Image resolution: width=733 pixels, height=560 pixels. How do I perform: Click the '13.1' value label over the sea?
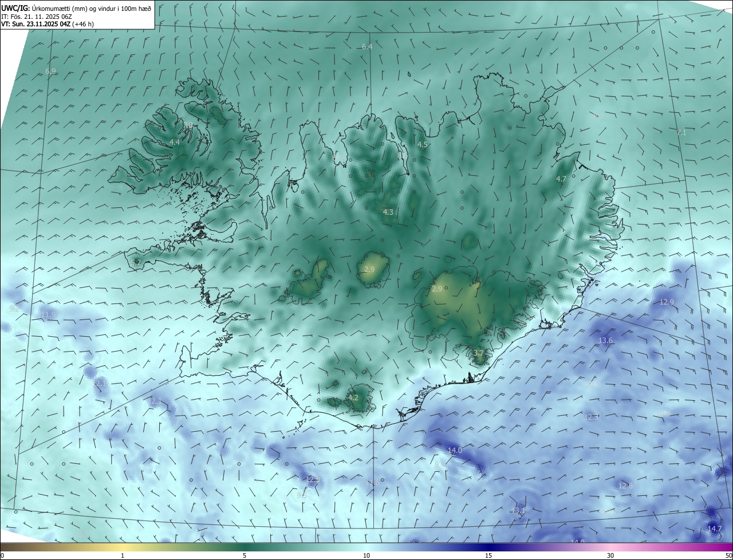point(518,510)
